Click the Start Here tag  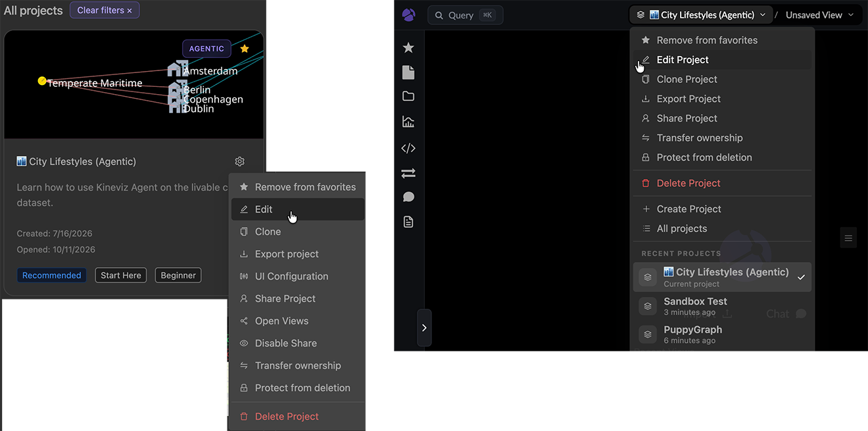click(x=121, y=275)
